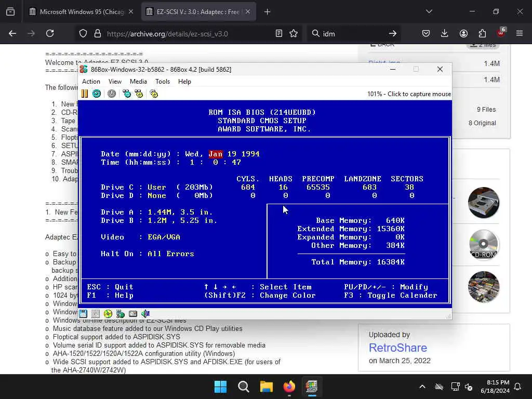The width and height of the screenshot is (532, 399).
Task: Close the Microsoft Windows 95 tab
Action: [131, 12]
